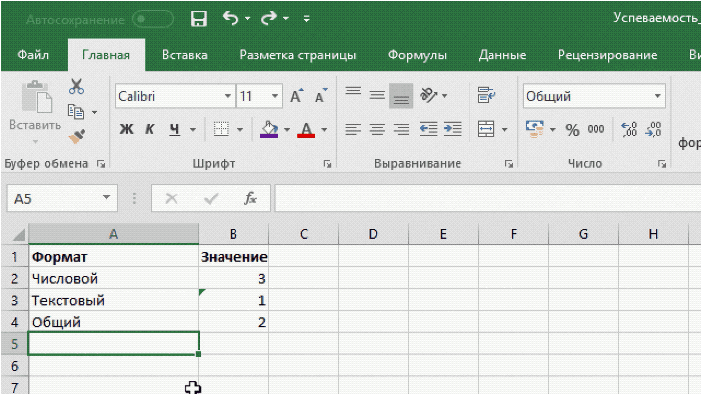Click Top Align icon

coord(353,92)
